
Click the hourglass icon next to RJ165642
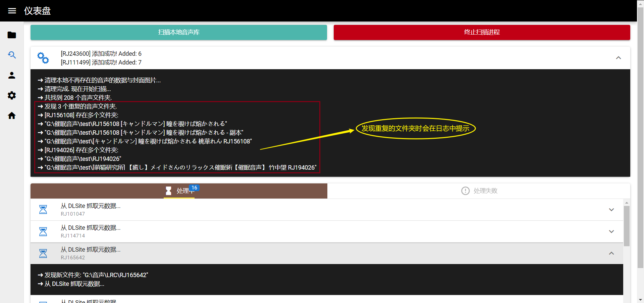(x=43, y=253)
